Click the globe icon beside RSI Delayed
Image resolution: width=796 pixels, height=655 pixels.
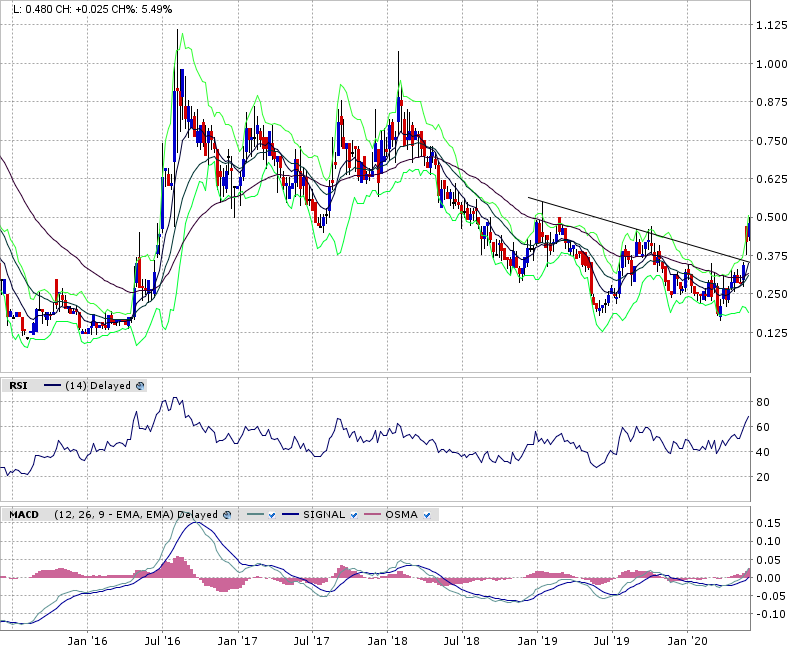(x=140, y=385)
